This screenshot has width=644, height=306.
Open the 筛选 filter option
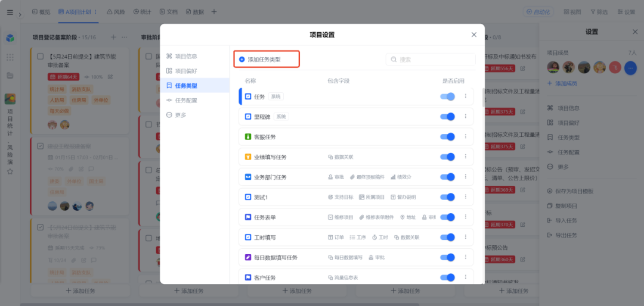pyautogui.click(x=599, y=12)
